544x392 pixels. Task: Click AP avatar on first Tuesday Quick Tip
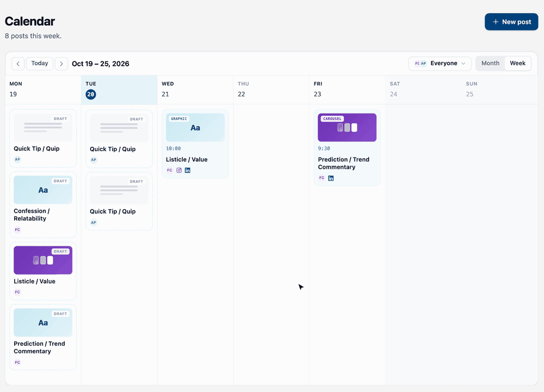(x=94, y=160)
